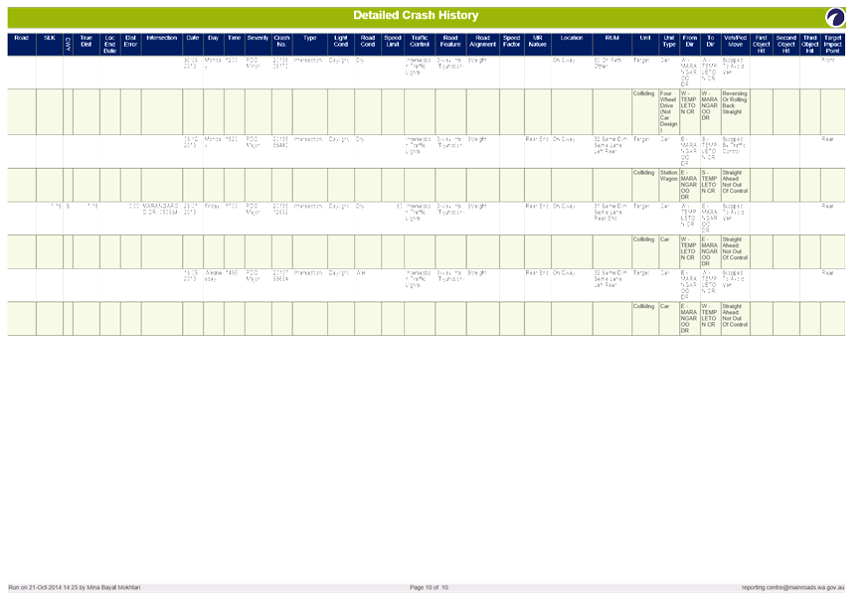Select the Loc End Date column header
The image size is (868, 615).
110,45
